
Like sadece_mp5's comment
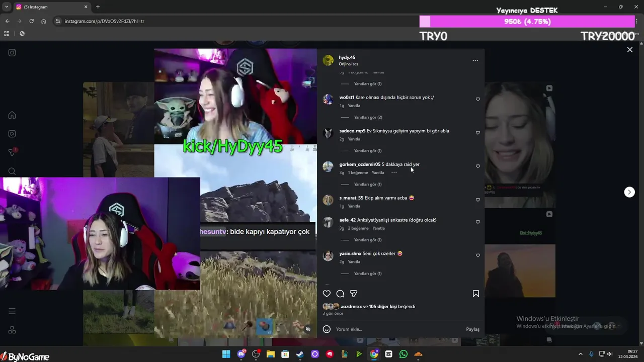point(478,133)
